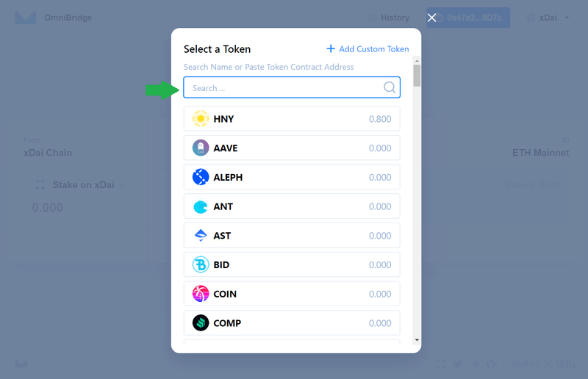Choose the ALEPH token row
Screen dimensions: 588x379
tap(292, 177)
